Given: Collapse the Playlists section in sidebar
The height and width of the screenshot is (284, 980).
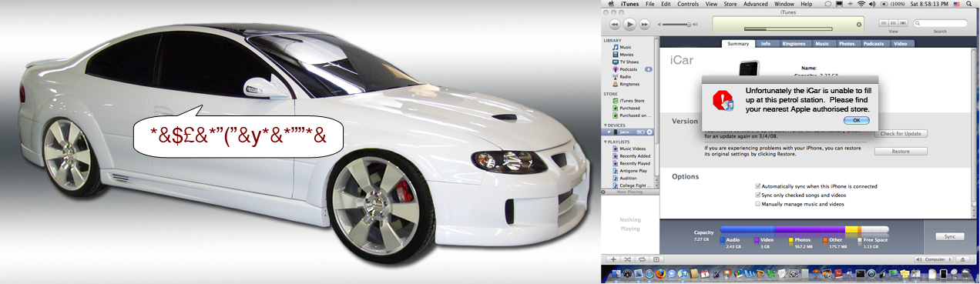Looking at the screenshot, I should tap(605, 142).
